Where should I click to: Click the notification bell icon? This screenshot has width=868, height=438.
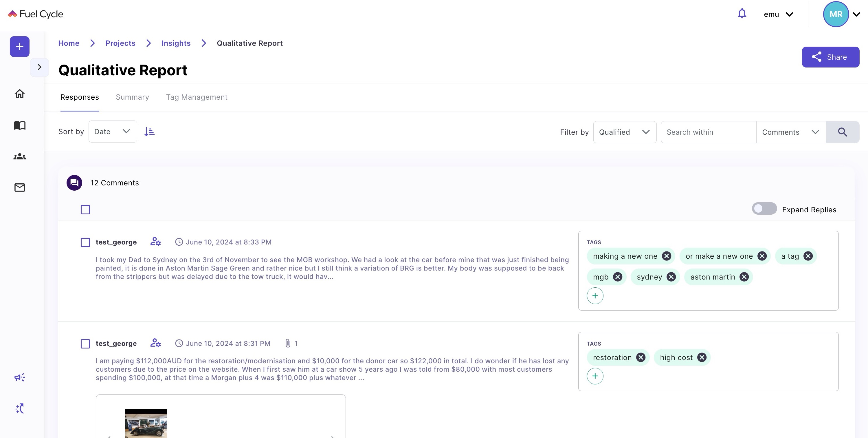tap(742, 14)
